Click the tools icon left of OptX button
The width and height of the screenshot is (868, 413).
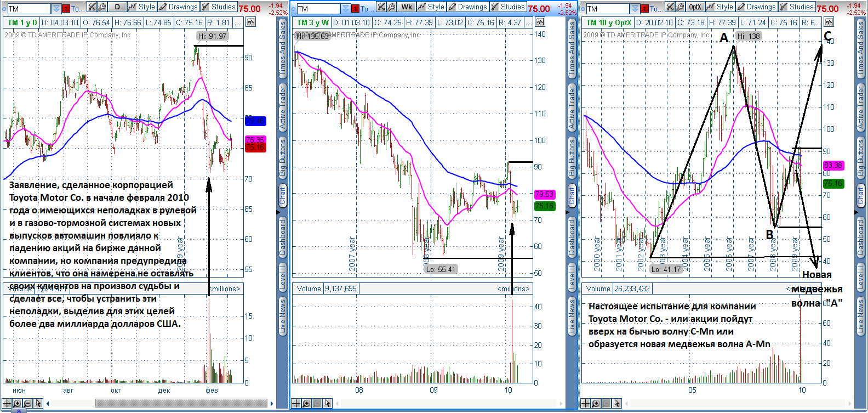pos(670,7)
